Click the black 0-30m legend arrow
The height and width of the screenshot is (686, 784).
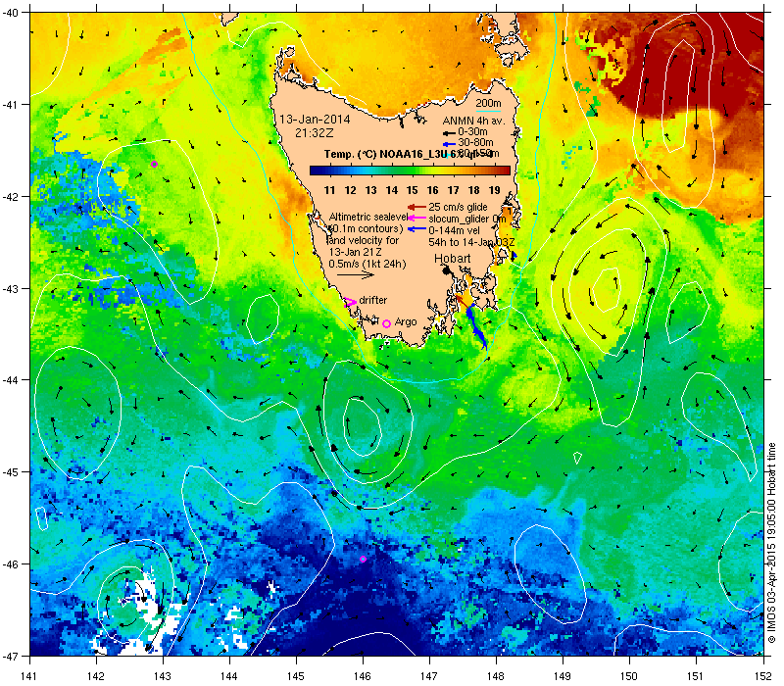(x=449, y=133)
